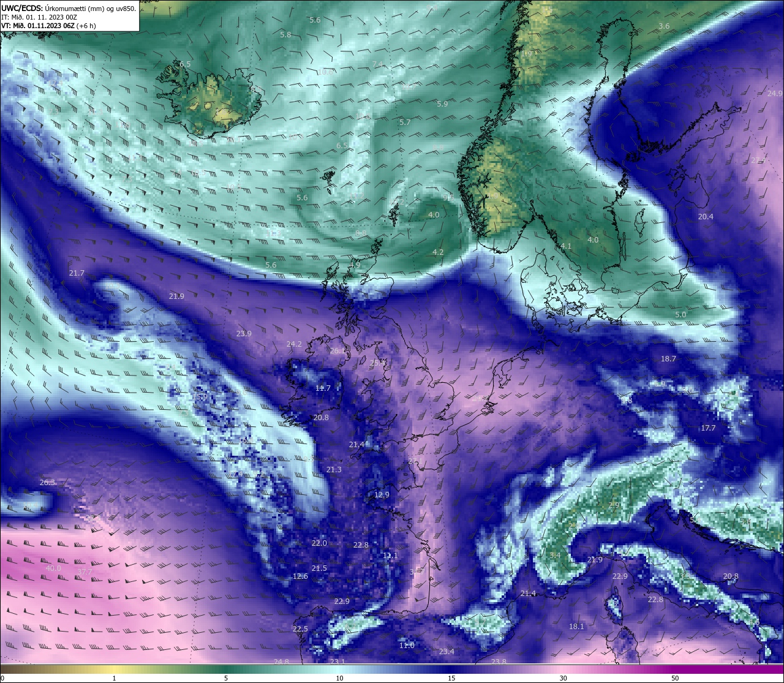Click the 23.4 value label

coord(447,652)
